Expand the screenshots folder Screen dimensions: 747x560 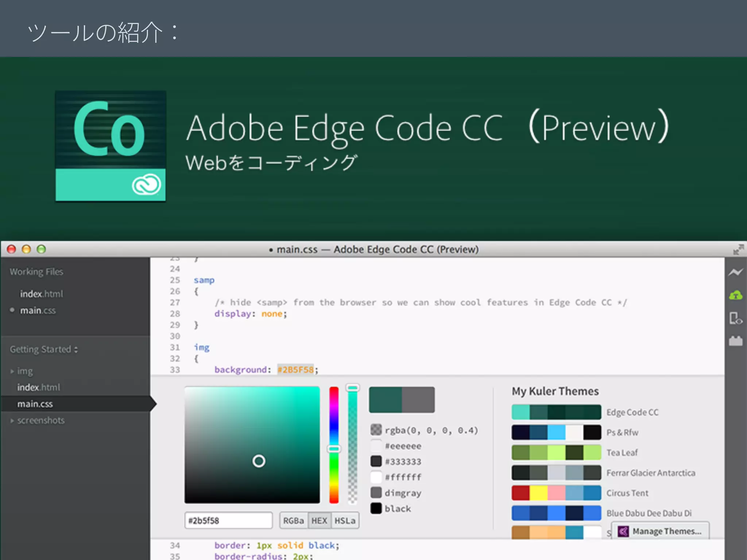pos(12,420)
